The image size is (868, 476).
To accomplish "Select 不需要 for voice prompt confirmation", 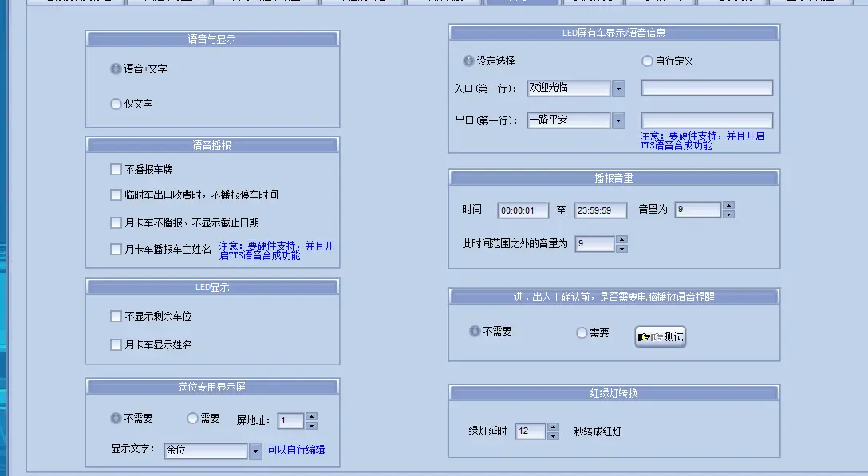I will [475, 332].
